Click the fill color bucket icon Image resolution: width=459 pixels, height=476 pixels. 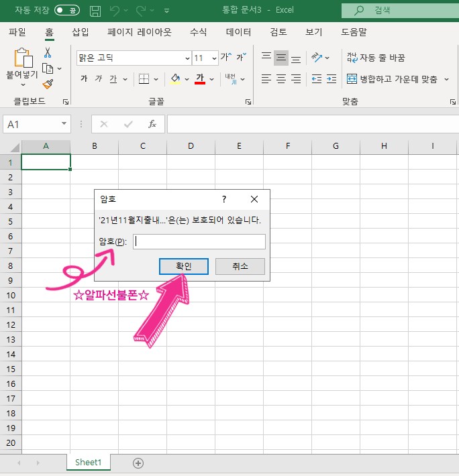[x=175, y=79]
